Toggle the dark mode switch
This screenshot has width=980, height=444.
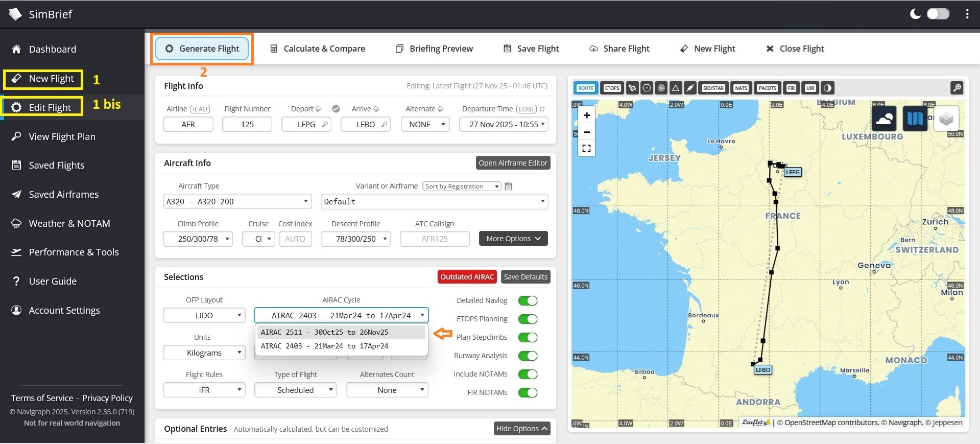[938, 14]
